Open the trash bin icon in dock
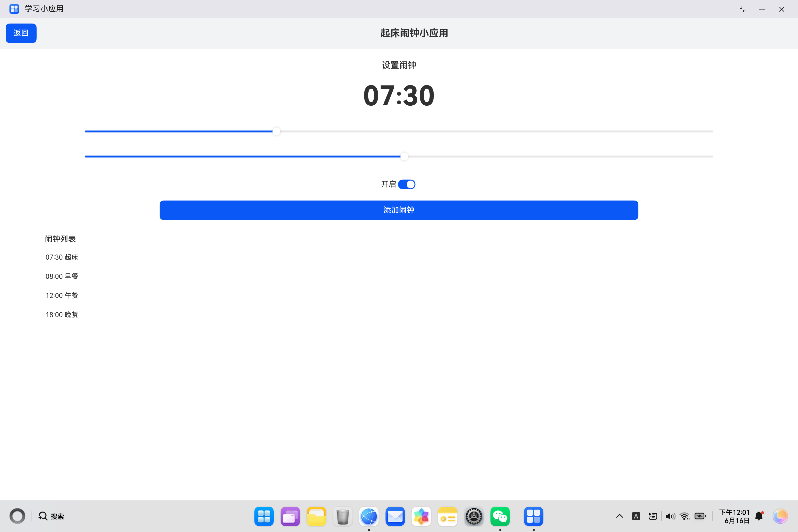This screenshot has width=798, height=532. (343, 516)
